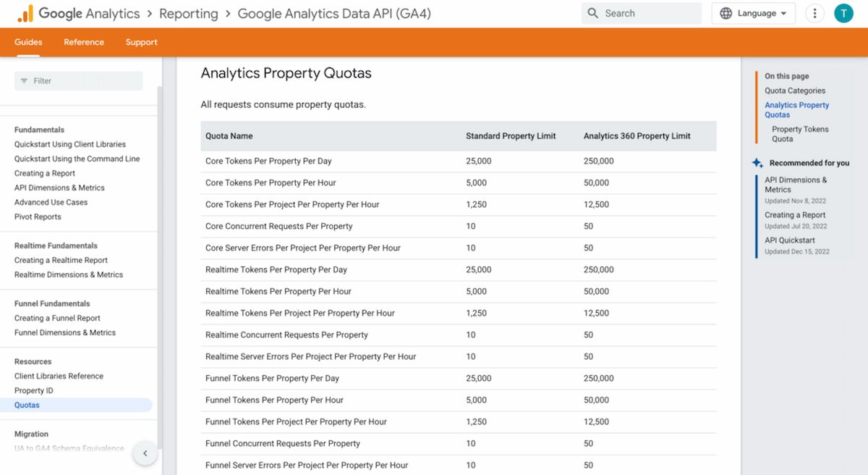Click the search magnifier icon
Viewport: 868px width, 475px height.
click(x=593, y=13)
